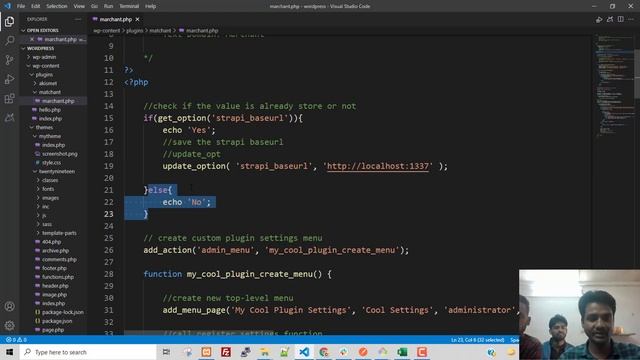The height and width of the screenshot is (360, 640).
Task: Open the Run and Debug view
Action: pos(9,79)
